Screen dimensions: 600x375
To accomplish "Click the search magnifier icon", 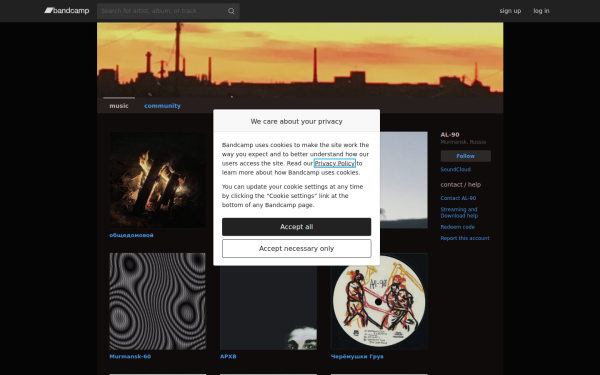I will [x=231, y=11].
